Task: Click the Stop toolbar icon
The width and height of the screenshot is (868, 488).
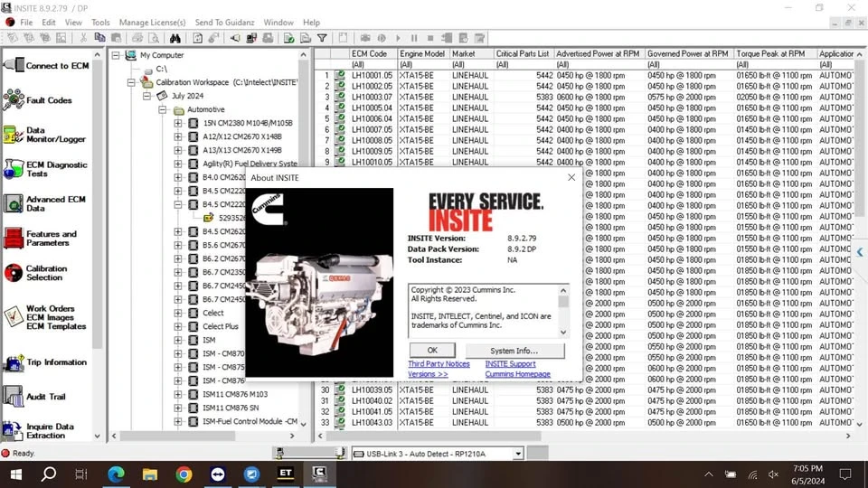Action: pos(430,38)
